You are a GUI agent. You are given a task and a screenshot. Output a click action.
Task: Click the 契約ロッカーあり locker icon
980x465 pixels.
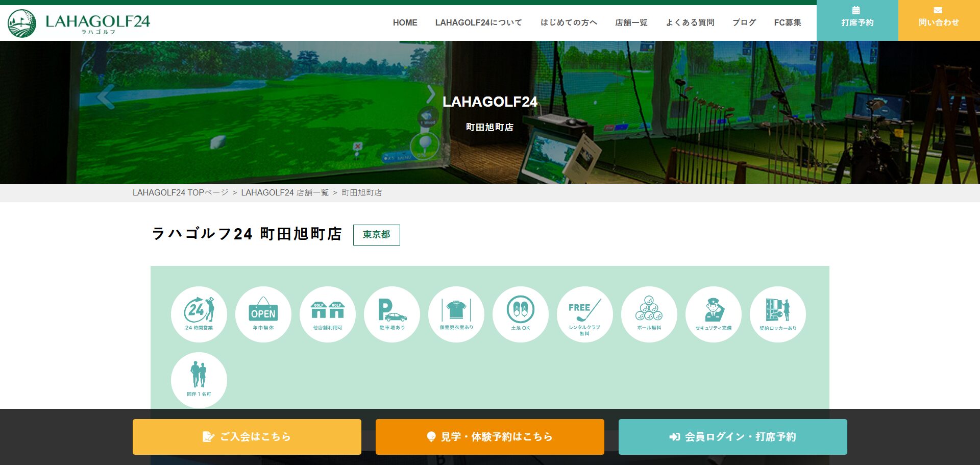pyautogui.click(x=778, y=314)
